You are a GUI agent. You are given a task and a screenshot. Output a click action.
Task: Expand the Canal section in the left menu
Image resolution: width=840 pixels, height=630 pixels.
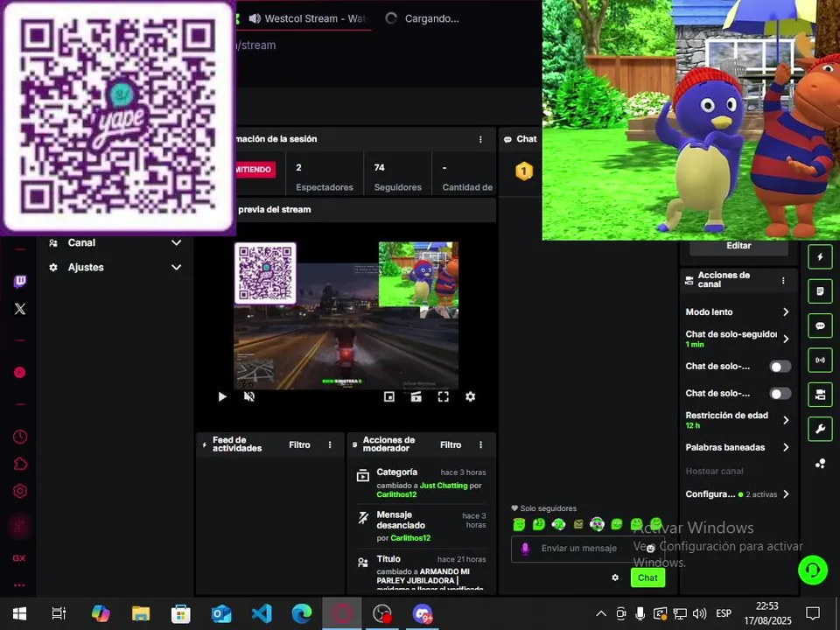click(x=114, y=242)
